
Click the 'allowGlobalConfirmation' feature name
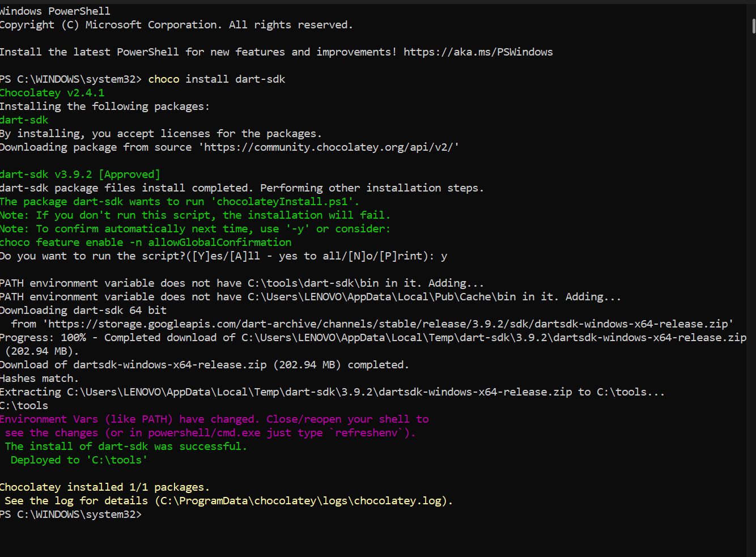[x=220, y=243]
